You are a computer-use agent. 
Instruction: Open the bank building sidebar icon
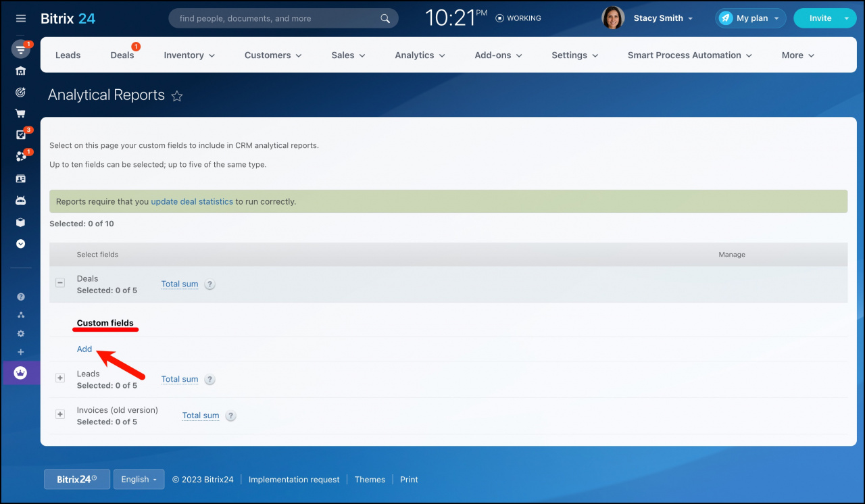click(20, 71)
